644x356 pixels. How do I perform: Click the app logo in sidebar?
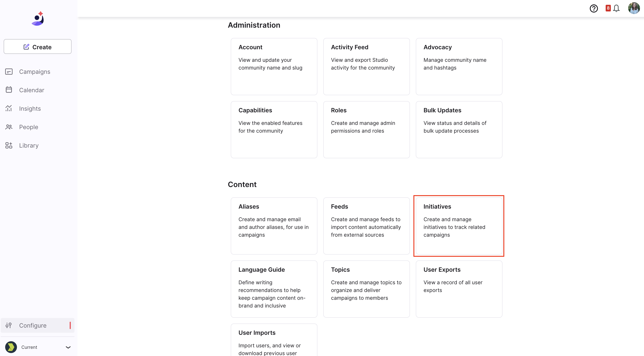click(x=38, y=19)
